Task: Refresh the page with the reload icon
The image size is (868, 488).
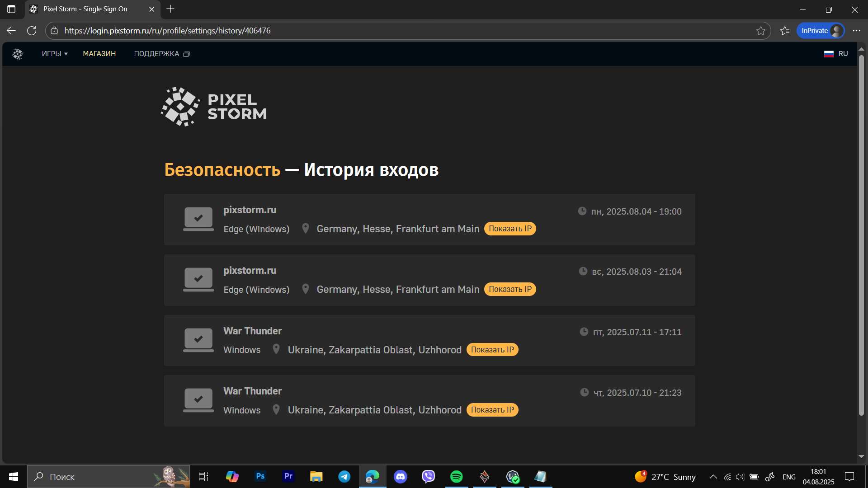Action: coord(32,31)
